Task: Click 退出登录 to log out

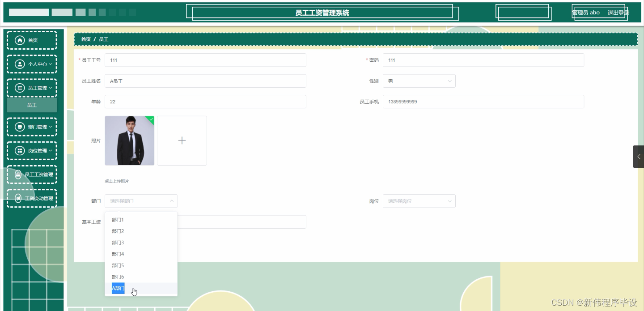Action: (x=618, y=13)
